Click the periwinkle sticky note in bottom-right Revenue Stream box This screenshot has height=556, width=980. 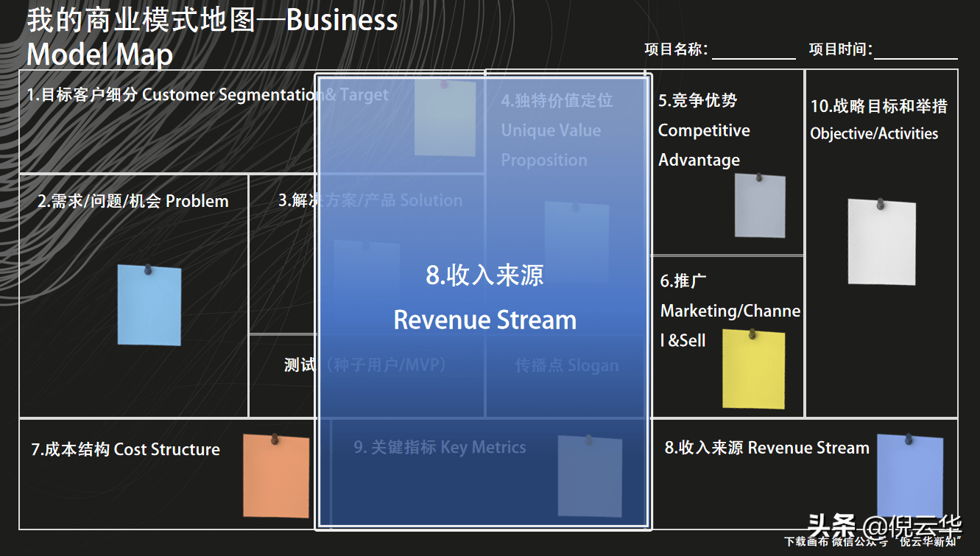coord(910,474)
